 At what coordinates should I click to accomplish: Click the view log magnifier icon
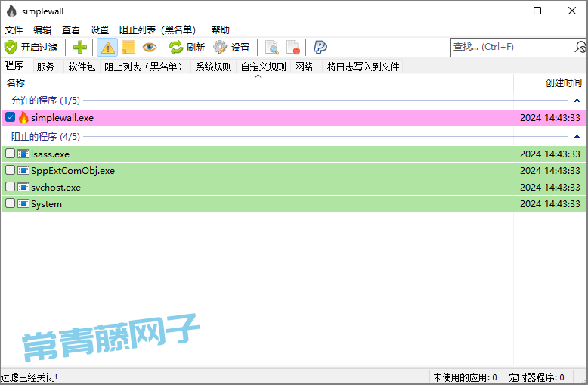(271, 47)
